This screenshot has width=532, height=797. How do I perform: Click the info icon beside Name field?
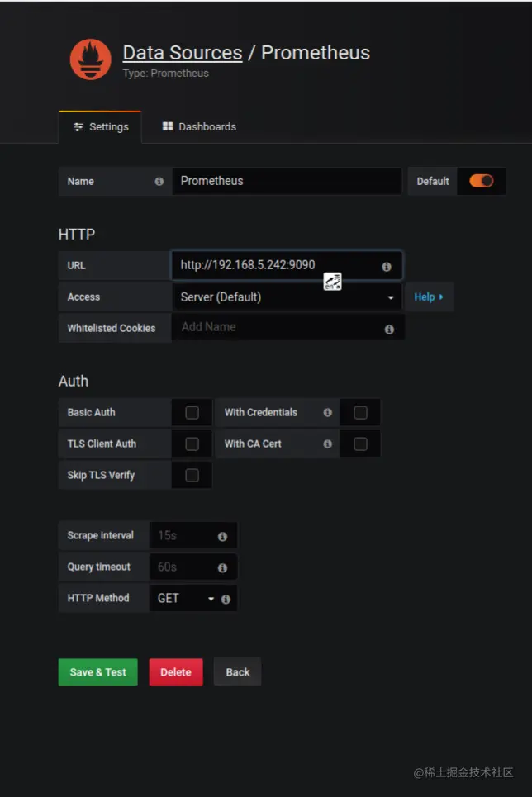tap(159, 182)
